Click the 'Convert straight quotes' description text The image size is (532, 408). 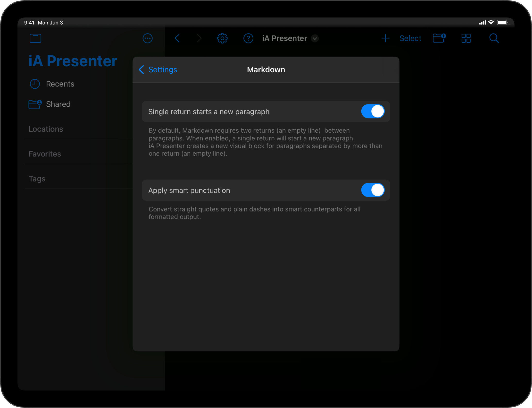point(254,213)
